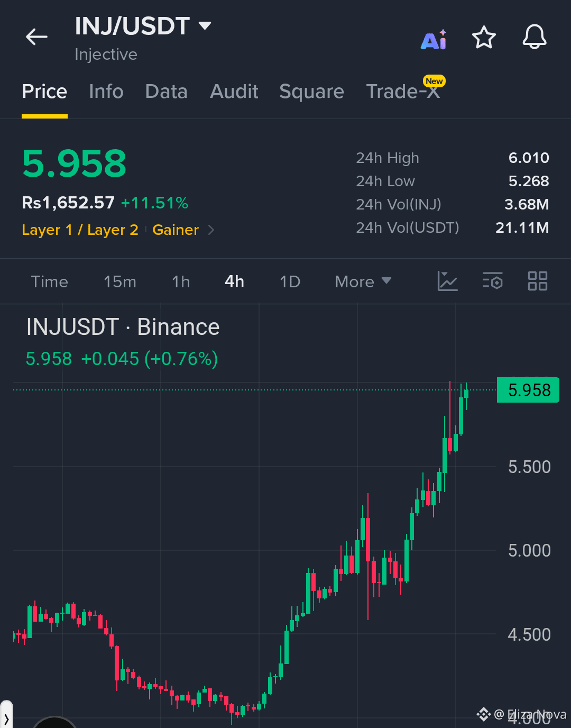Go to the Square tab
The image size is (571, 728).
(312, 92)
